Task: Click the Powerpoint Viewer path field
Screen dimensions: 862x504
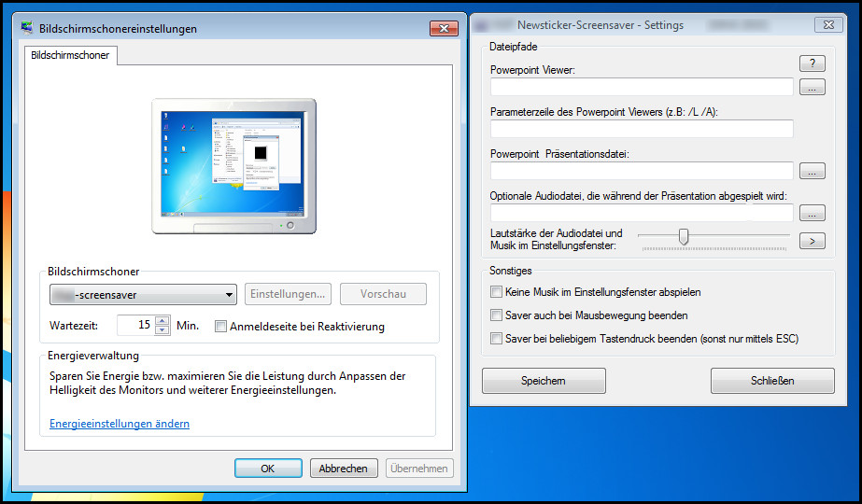Action: [x=642, y=87]
